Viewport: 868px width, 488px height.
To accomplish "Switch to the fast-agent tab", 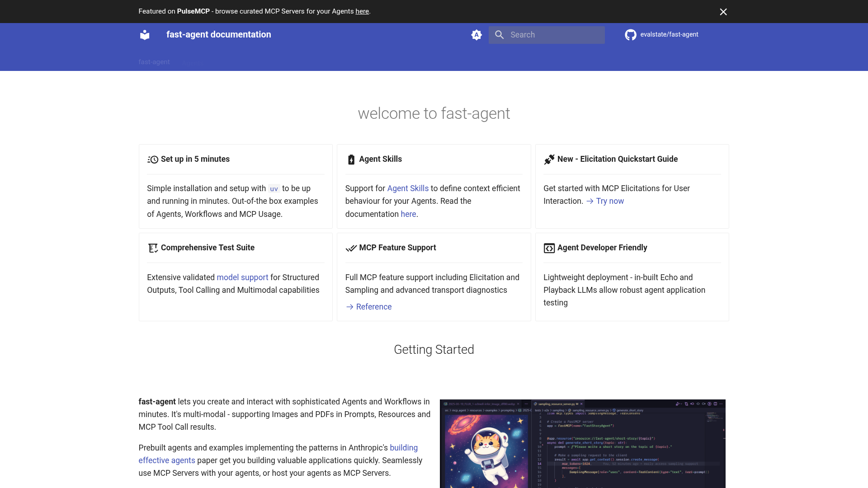I will [154, 62].
